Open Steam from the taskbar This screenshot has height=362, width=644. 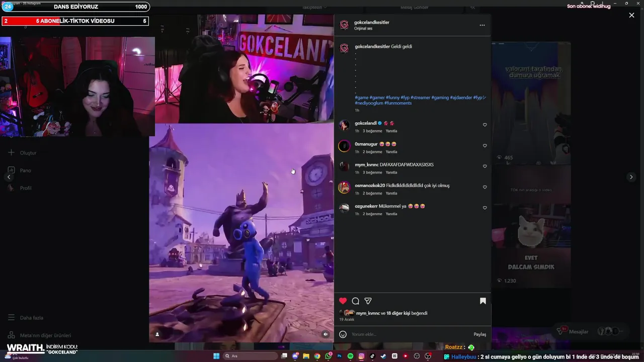[x=383, y=356]
